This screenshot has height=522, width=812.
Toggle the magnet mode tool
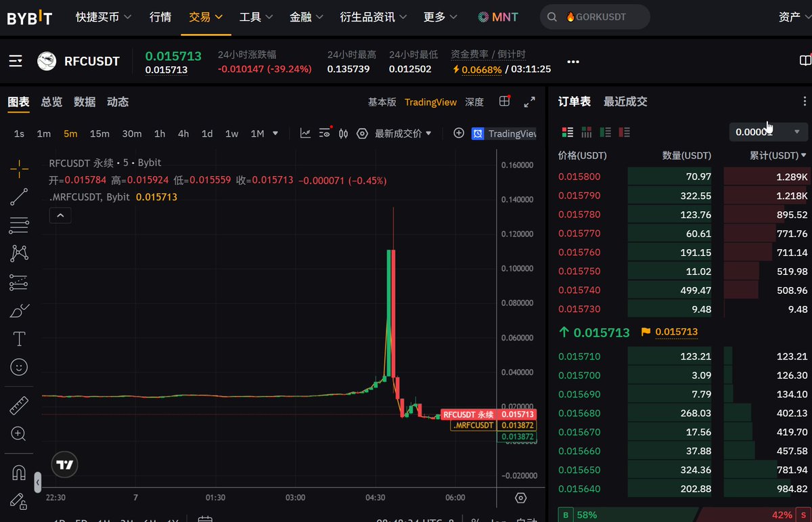tap(19, 473)
